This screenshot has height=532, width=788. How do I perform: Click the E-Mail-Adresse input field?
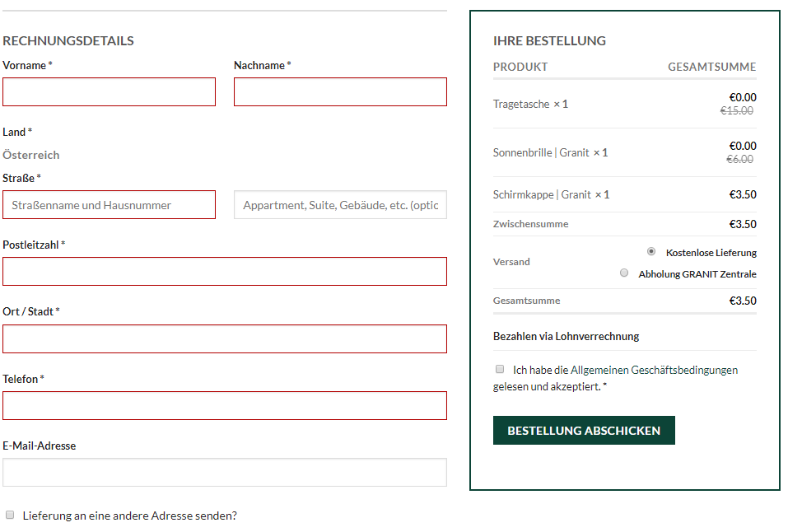pos(225,472)
